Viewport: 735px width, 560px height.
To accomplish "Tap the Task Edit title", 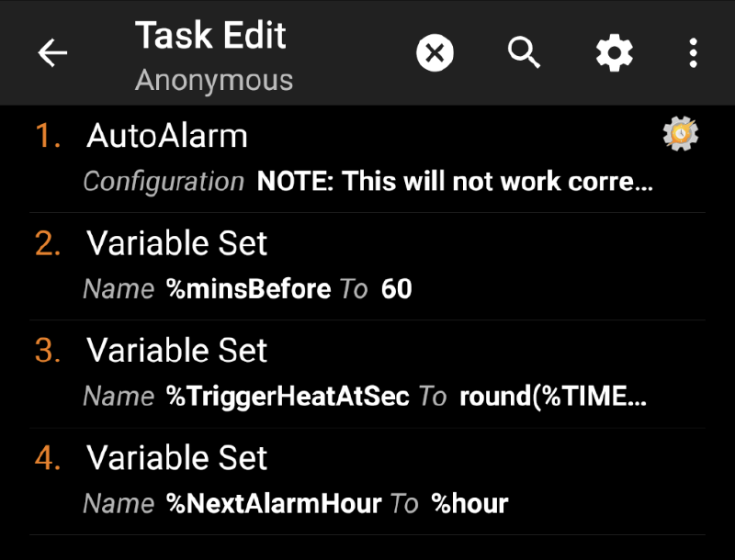I will 211,35.
